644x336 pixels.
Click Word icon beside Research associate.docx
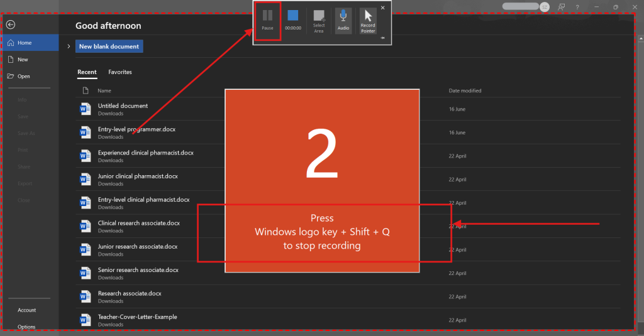(x=85, y=296)
